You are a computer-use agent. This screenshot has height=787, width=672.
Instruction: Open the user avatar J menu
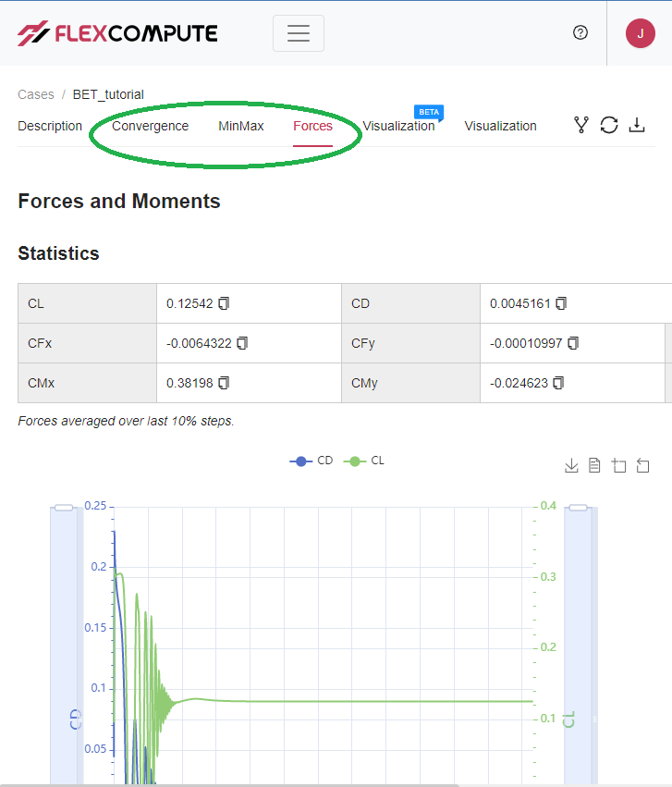[641, 32]
